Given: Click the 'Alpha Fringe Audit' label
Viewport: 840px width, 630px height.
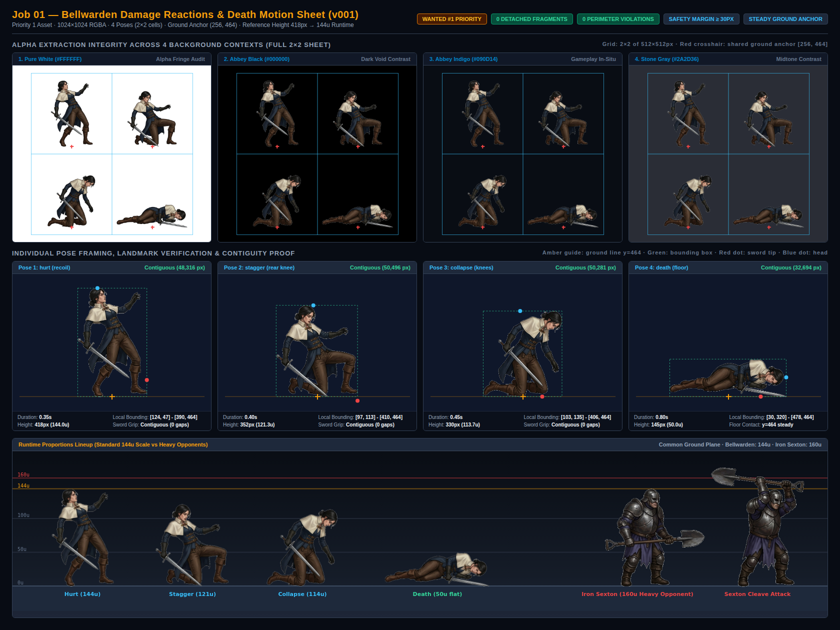Looking at the screenshot, I should 180,59.
